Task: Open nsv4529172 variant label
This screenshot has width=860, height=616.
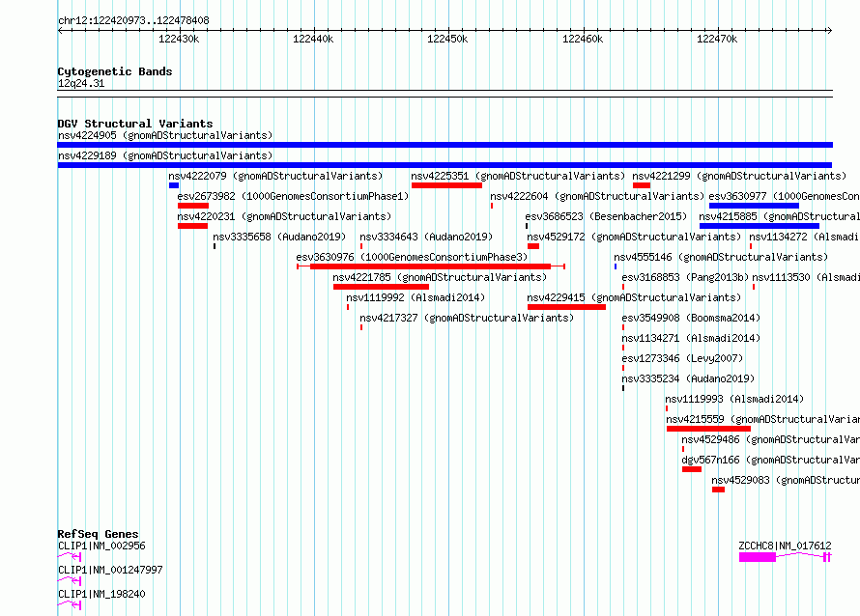Action: click(634, 237)
